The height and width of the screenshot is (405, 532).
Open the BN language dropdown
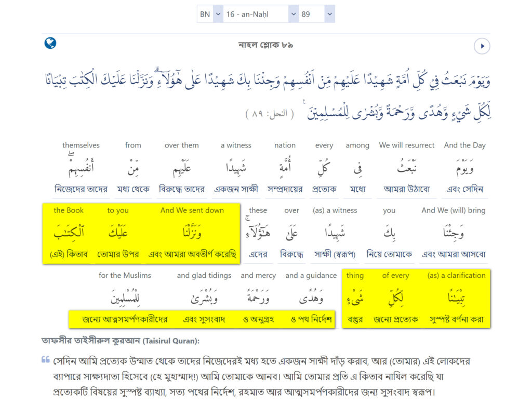210,14
